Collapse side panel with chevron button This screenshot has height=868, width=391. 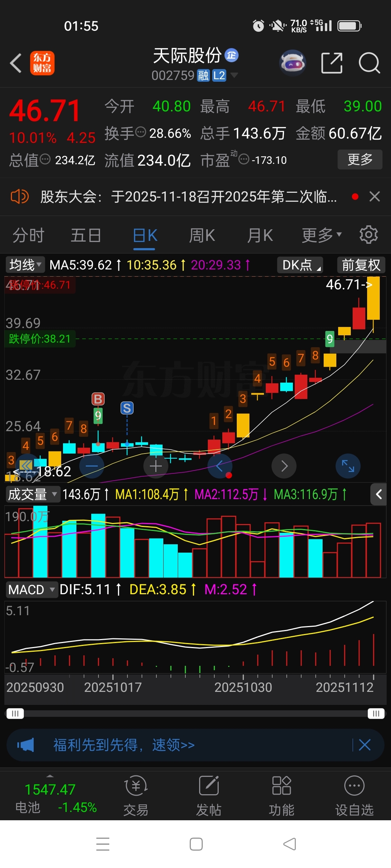click(x=379, y=494)
